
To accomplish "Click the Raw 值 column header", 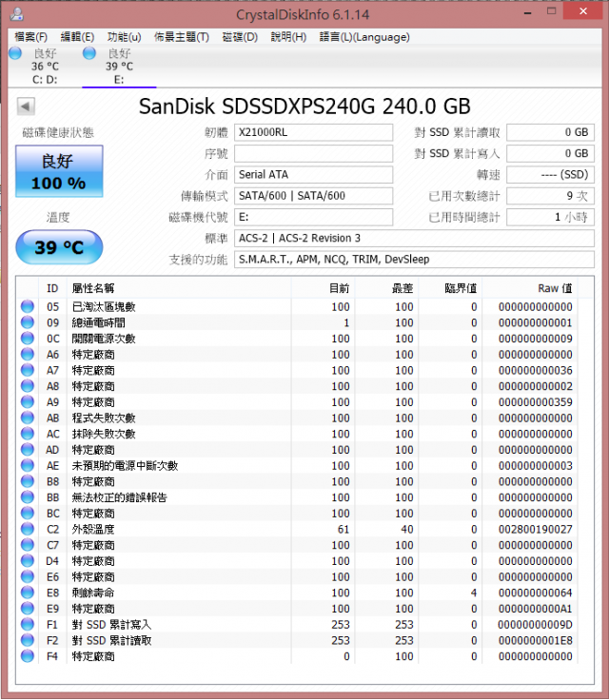I will coord(530,288).
